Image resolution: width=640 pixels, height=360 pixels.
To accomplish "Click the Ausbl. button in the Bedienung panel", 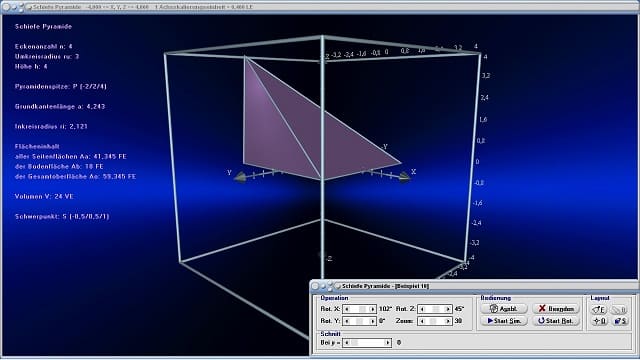I will click(504, 309).
